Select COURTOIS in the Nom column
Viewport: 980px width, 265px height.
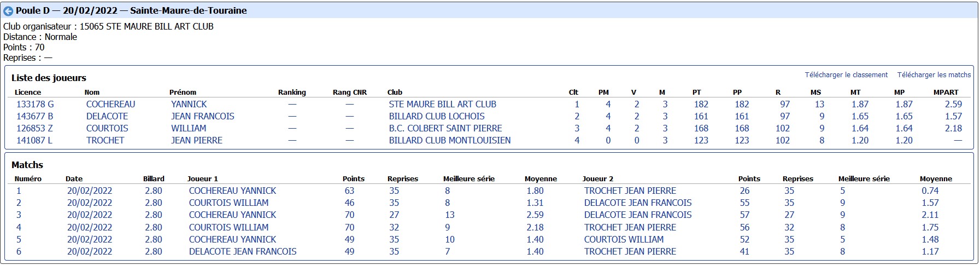(x=107, y=128)
